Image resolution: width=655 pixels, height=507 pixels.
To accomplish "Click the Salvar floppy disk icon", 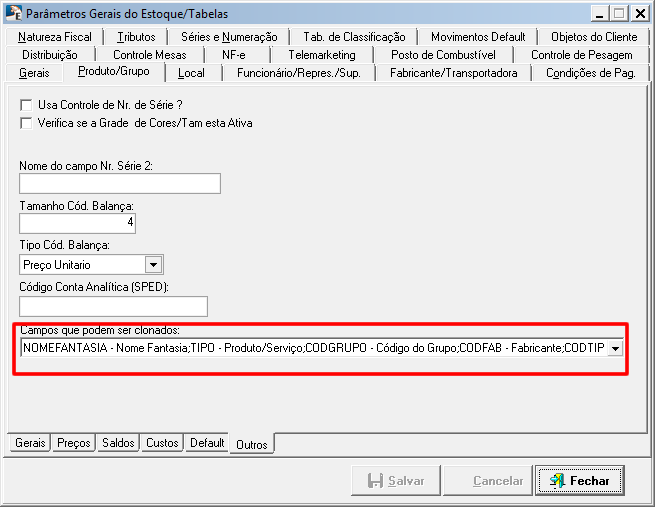I will 375,481.
